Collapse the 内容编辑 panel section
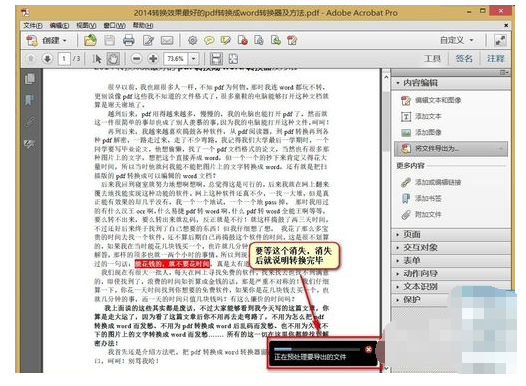This screenshot has height=386, width=526. pos(451,83)
